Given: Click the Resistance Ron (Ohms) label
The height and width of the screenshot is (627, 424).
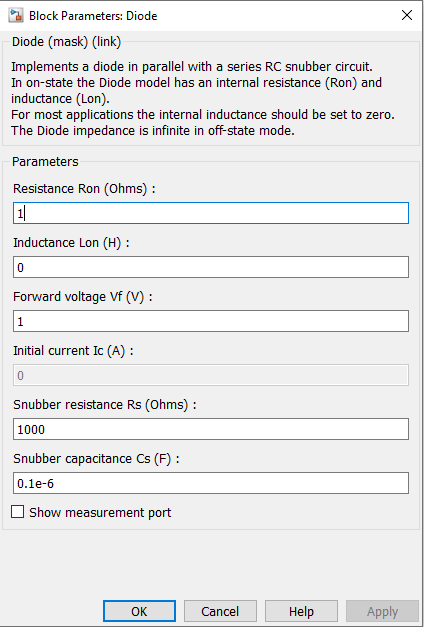Looking at the screenshot, I should tap(84, 188).
